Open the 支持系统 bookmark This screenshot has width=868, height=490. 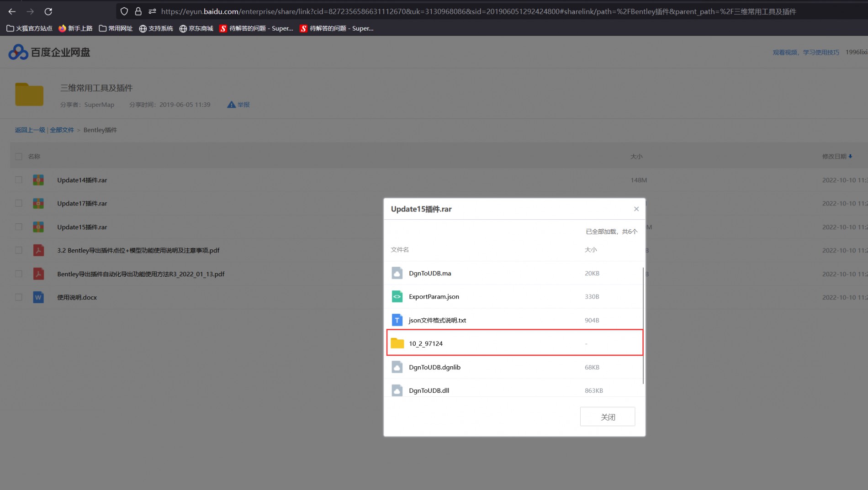156,28
